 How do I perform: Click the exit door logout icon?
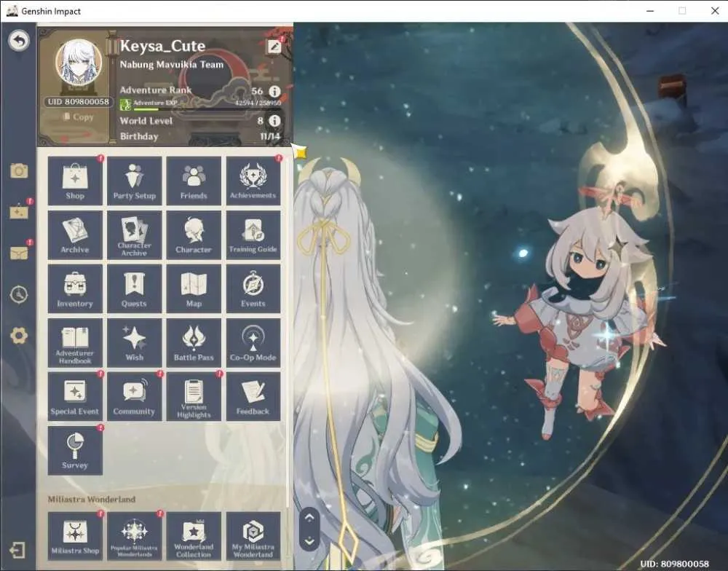[x=17, y=551]
